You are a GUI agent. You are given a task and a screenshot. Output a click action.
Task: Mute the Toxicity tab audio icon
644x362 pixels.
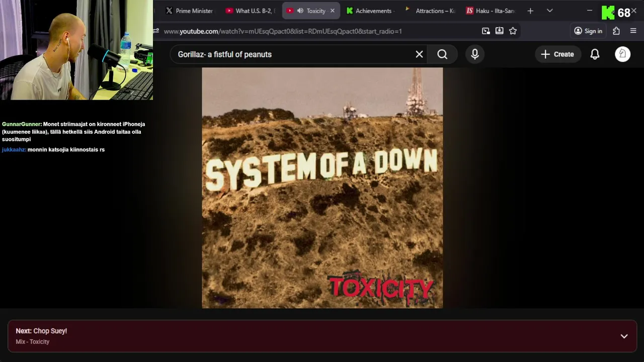tap(300, 11)
